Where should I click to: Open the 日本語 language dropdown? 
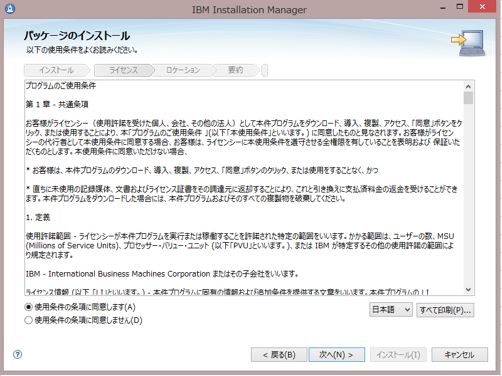(391, 310)
